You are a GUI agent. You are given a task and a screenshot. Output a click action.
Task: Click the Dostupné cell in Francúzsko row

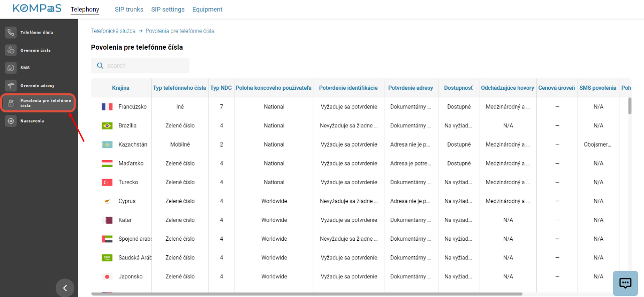point(459,107)
